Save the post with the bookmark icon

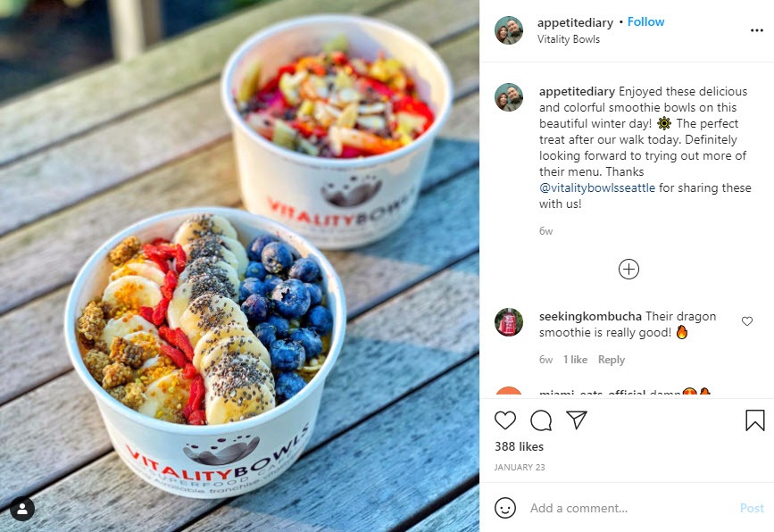(x=754, y=420)
